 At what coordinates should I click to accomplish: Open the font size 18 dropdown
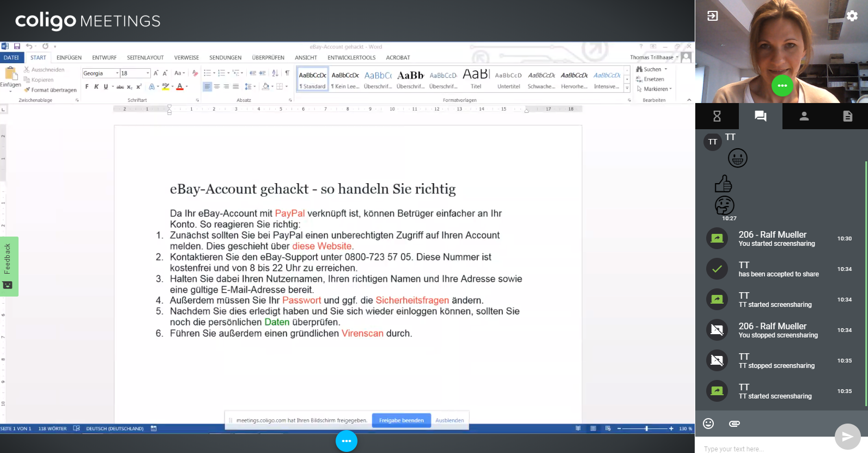148,73
